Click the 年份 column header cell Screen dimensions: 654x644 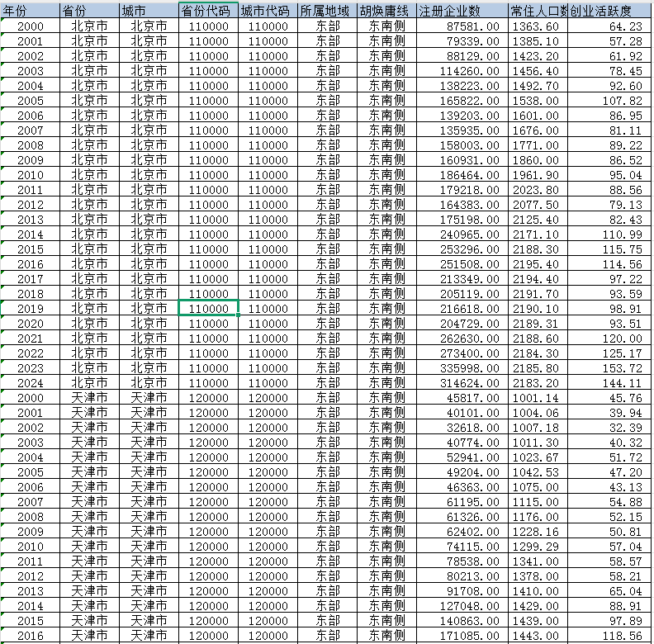click(30, 11)
